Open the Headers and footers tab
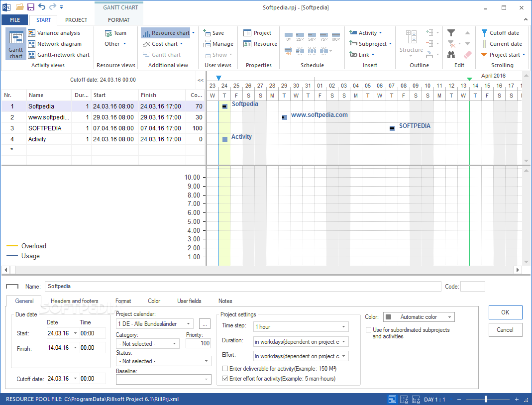Image resolution: width=532 pixels, height=405 pixels. pos(74,301)
